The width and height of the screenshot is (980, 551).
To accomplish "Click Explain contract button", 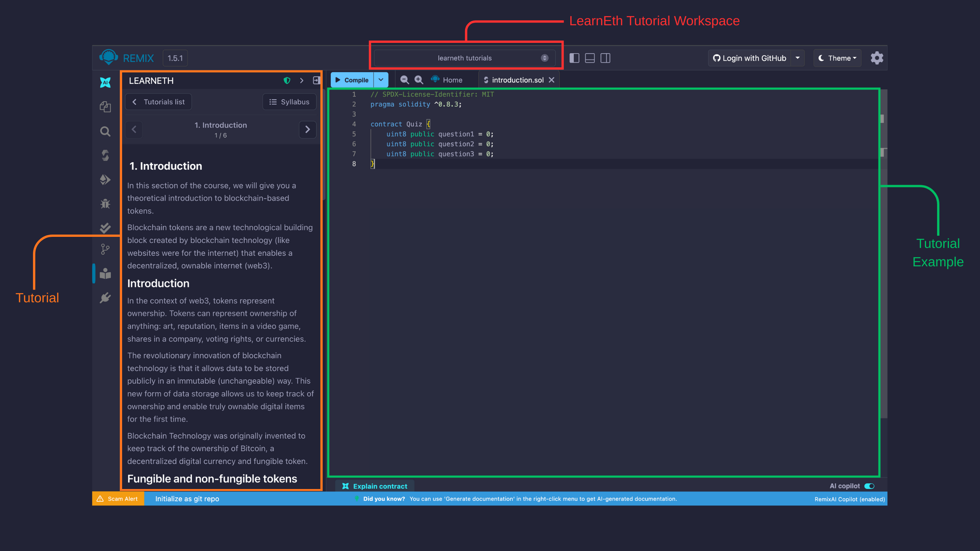I will click(x=375, y=486).
